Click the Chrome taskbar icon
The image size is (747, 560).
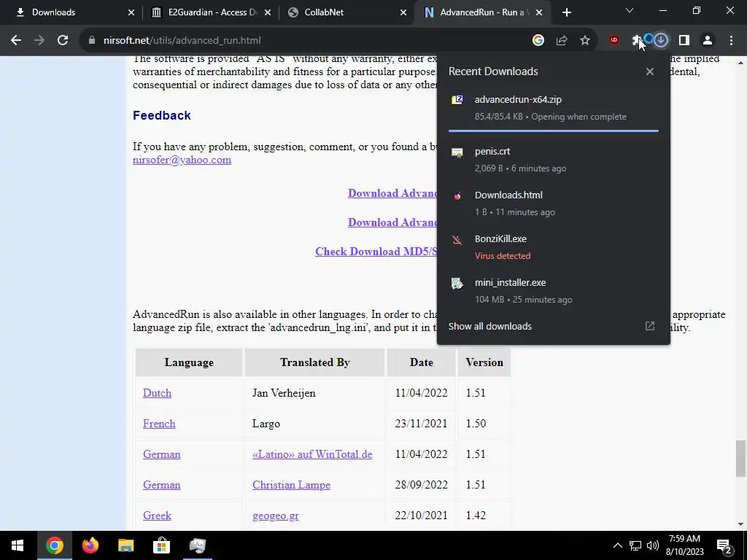tap(54, 545)
